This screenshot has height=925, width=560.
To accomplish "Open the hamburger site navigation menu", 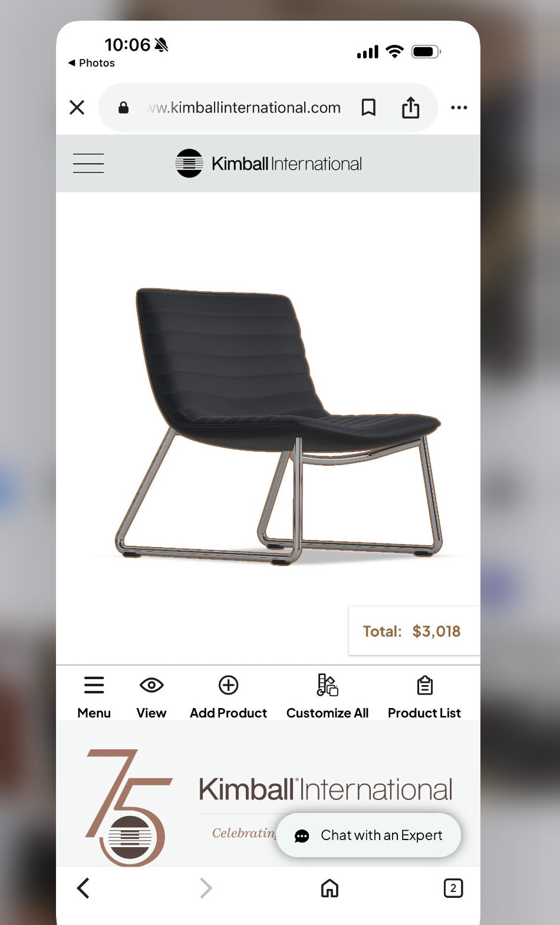I will (x=88, y=163).
